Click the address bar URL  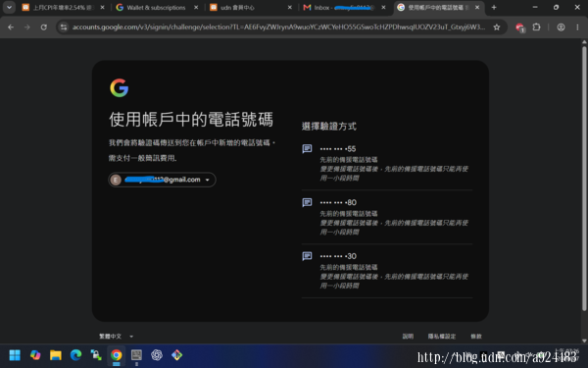[278, 27]
